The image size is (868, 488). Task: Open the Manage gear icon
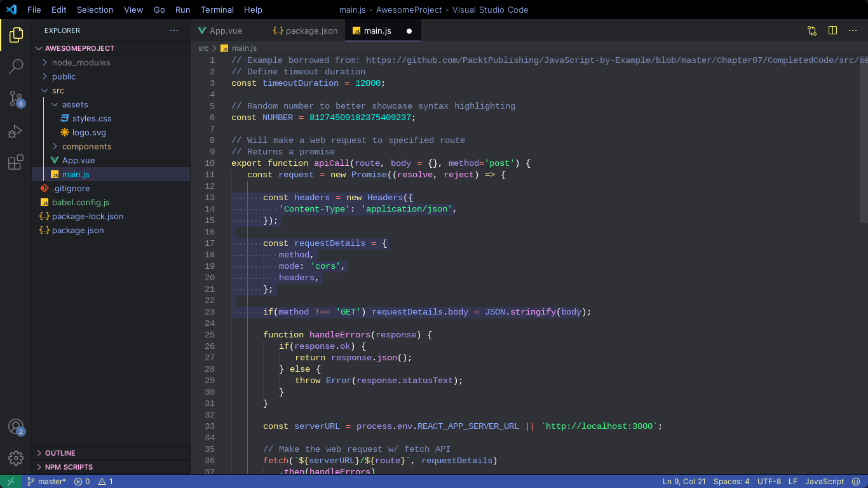(16, 457)
